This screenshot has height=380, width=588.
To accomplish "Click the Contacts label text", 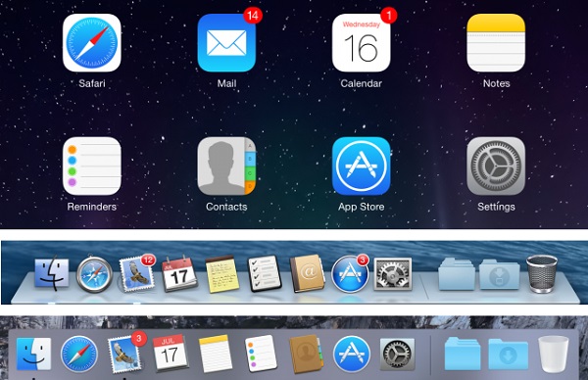I will 226,207.
